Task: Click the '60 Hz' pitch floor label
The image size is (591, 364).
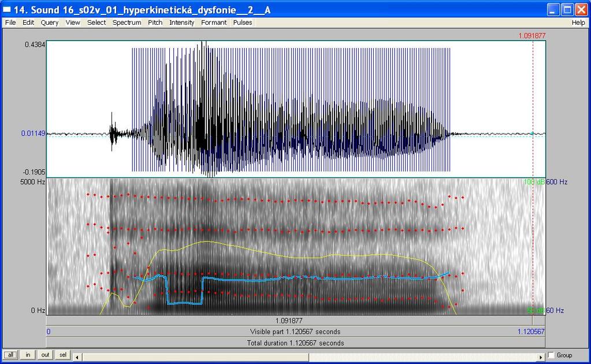Action: click(x=555, y=310)
